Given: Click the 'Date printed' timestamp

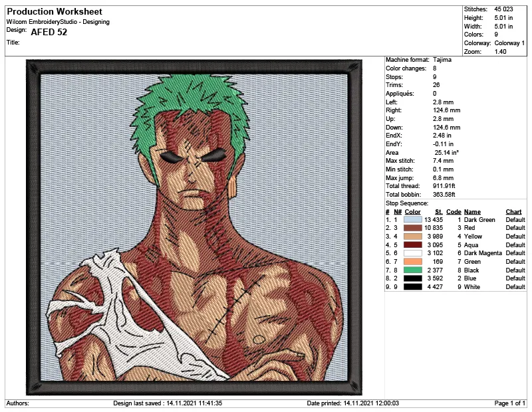Looking at the screenshot, I should coord(353,403).
